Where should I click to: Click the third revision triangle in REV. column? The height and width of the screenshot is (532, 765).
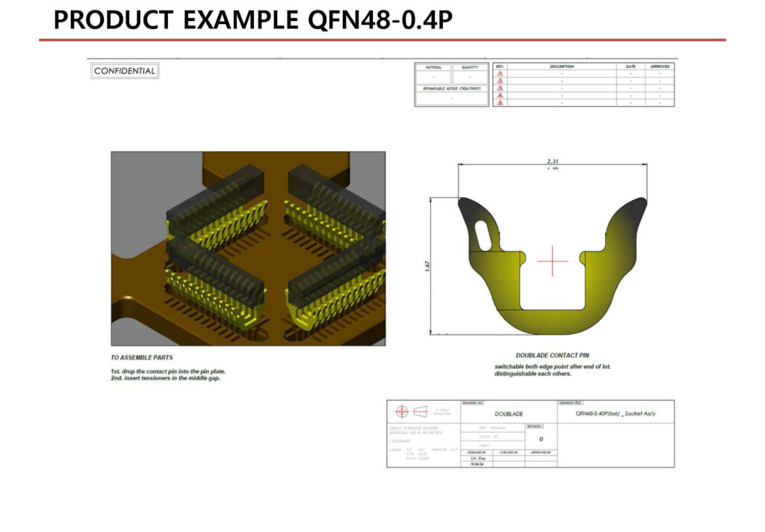(500, 88)
